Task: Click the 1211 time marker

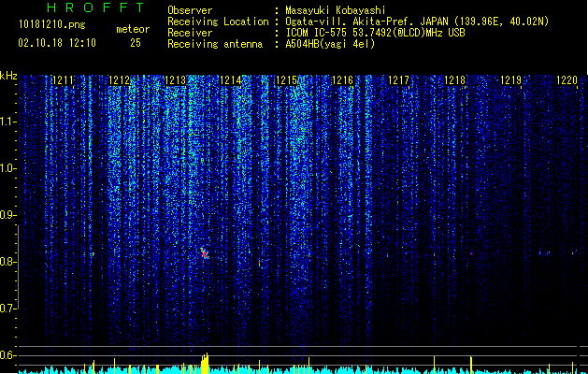Action: pyautogui.click(x=63, y=80)
